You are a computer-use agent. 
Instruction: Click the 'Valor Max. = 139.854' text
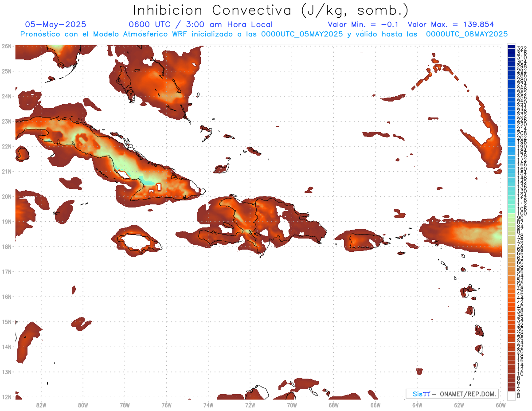click(451, 24)
